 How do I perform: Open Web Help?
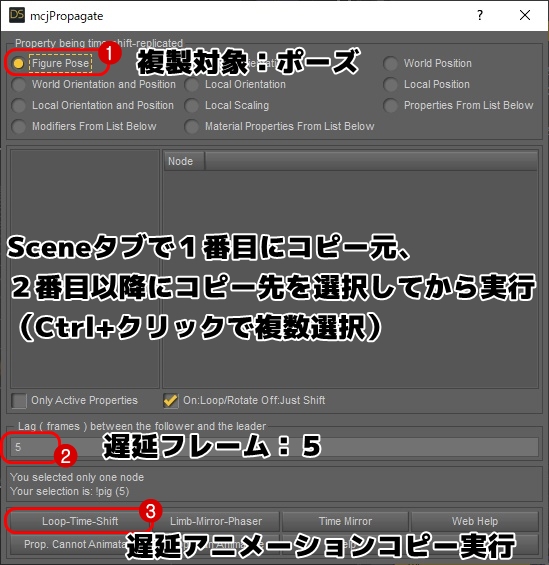[x=475, y=521]
